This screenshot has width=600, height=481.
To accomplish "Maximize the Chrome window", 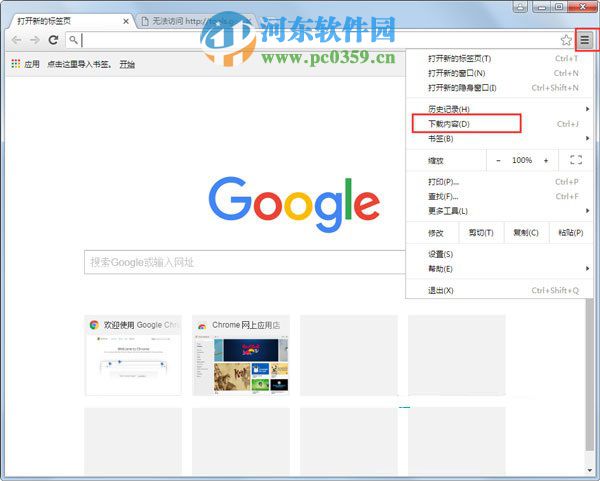I will coord(559,7).
